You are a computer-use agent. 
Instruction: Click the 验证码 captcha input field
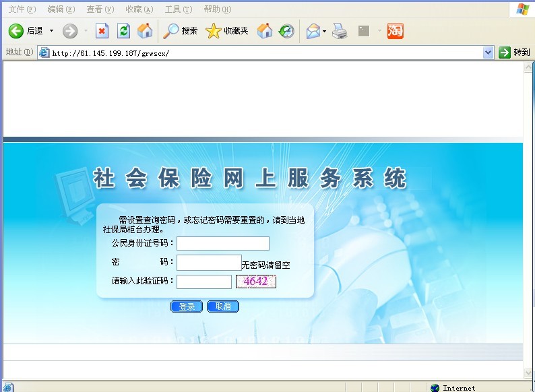tap(203, 282)
